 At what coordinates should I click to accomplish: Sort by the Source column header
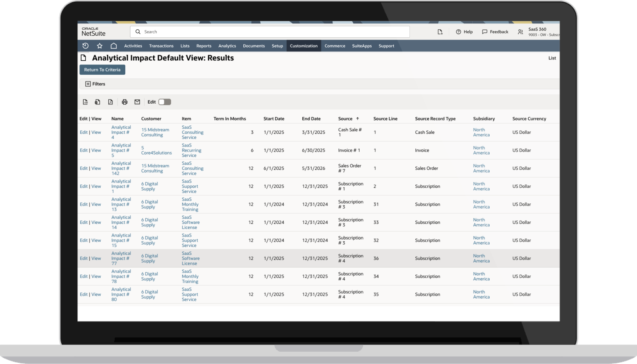tap(345, 119)
